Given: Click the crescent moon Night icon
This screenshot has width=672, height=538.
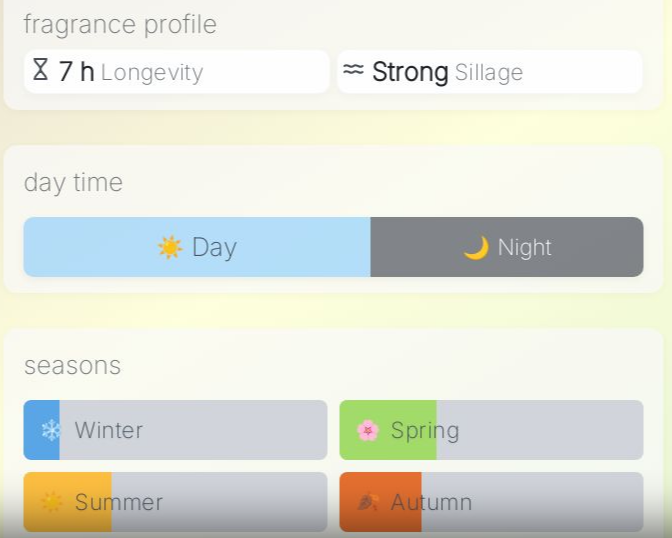Looking at the screenshot, I should pyautogui.click(x=476, y=247).
